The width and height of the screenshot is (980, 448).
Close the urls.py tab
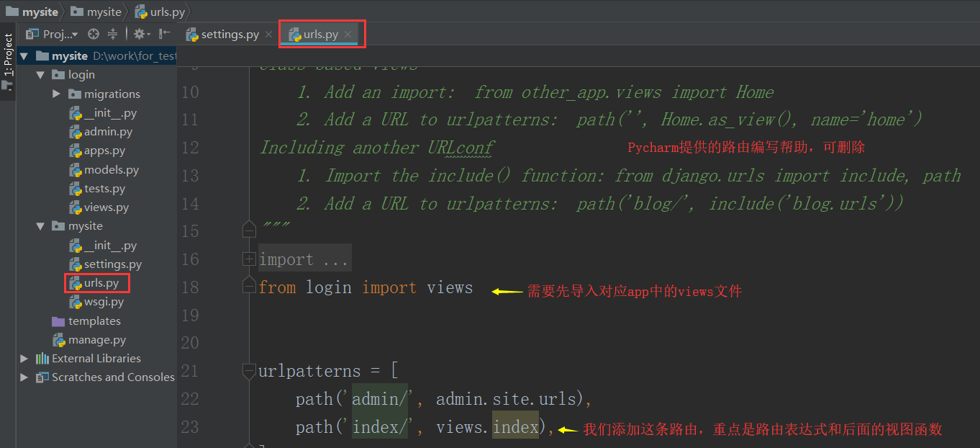click(x=348, y=35)
